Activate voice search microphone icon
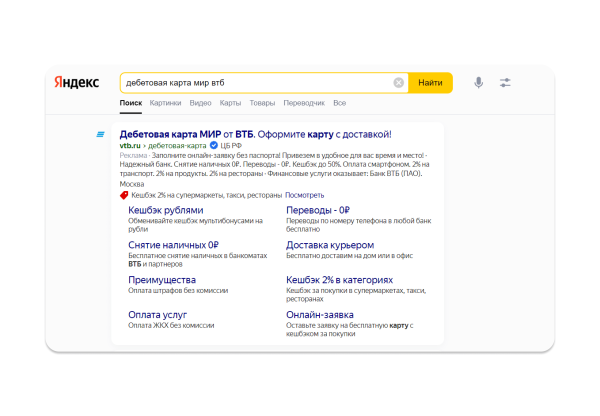 (478, 83)
